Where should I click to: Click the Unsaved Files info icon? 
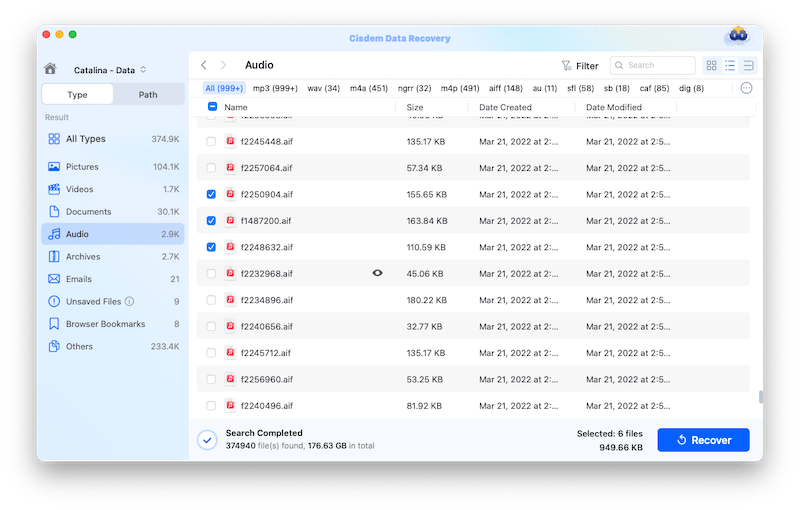point(130,301)
